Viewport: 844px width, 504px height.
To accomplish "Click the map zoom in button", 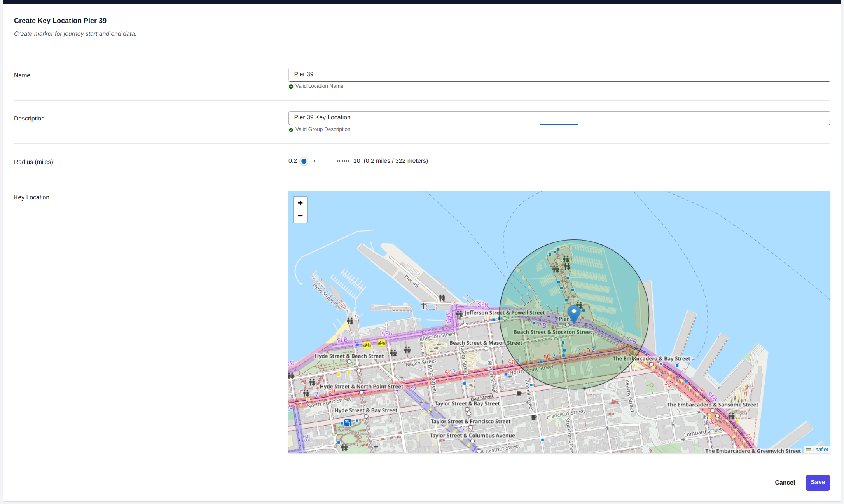I will (x=300, y=202).
